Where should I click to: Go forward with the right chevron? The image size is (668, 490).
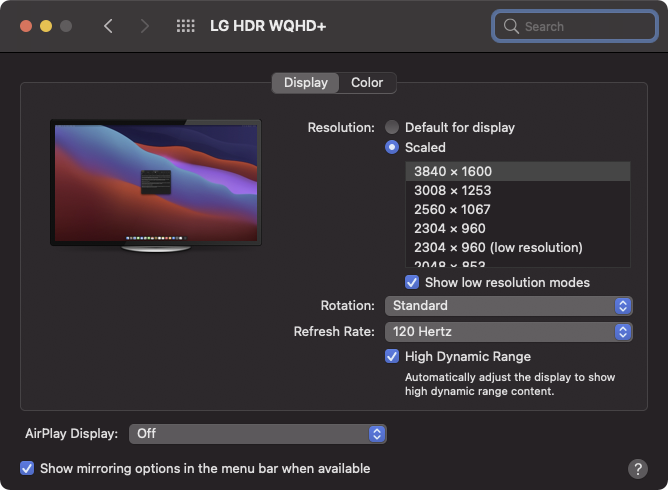[x=145, y=26]
